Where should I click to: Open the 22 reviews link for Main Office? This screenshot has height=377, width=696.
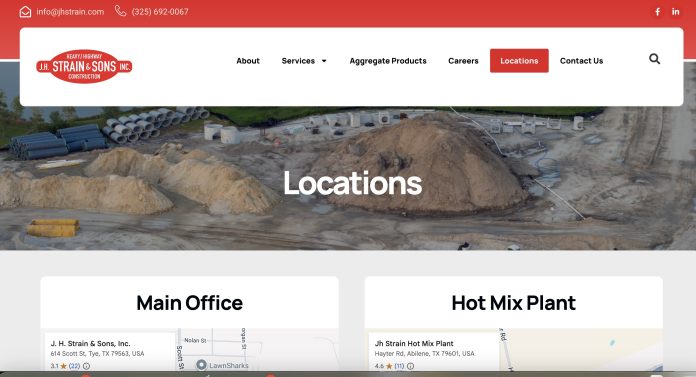pos(74,366)
